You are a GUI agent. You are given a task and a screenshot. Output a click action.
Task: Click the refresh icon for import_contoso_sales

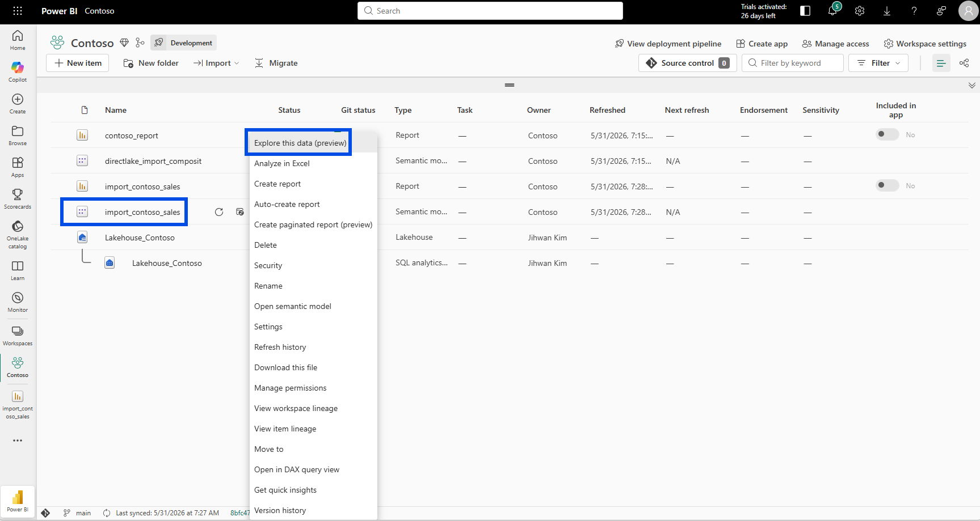coord(219,212)
